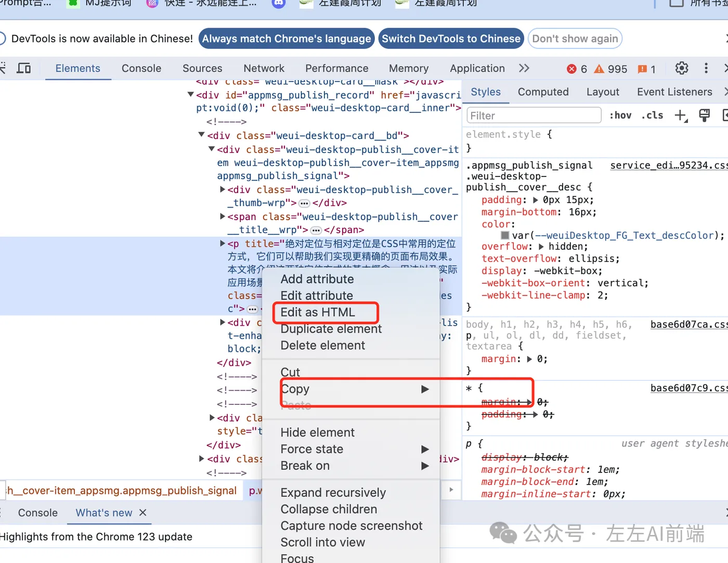Switch to the Layout sidebar tab

[x=603, y=92]
